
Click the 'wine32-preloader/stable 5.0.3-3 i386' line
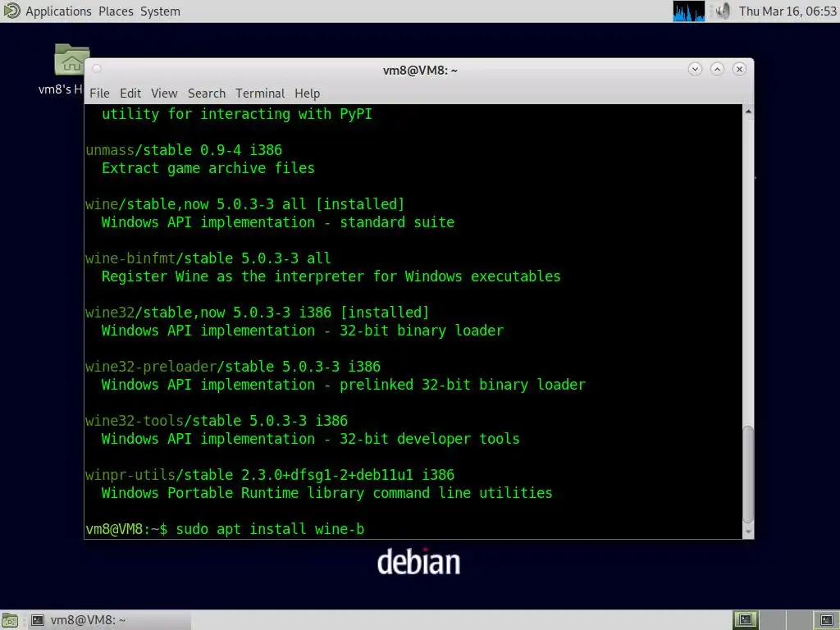click(233, 367)
